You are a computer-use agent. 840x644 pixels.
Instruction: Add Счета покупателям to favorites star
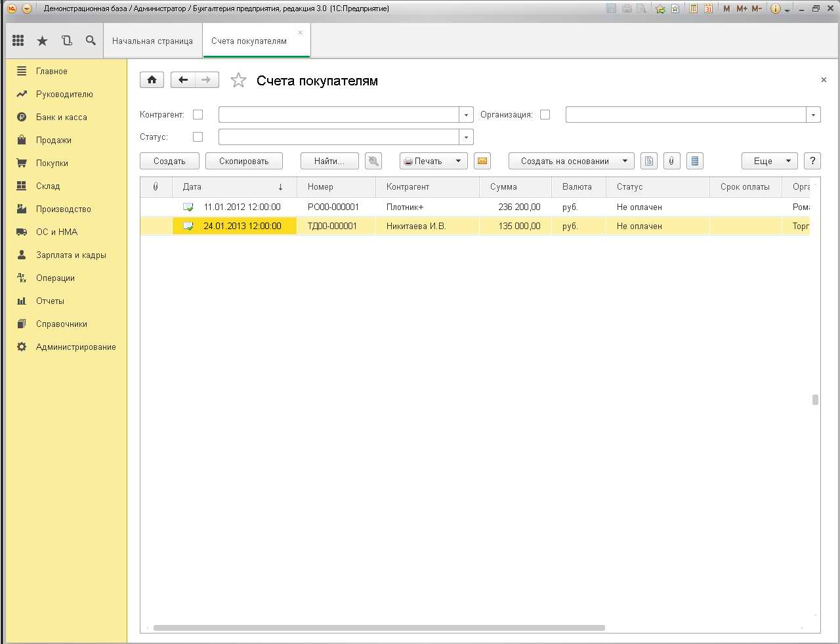238,81
